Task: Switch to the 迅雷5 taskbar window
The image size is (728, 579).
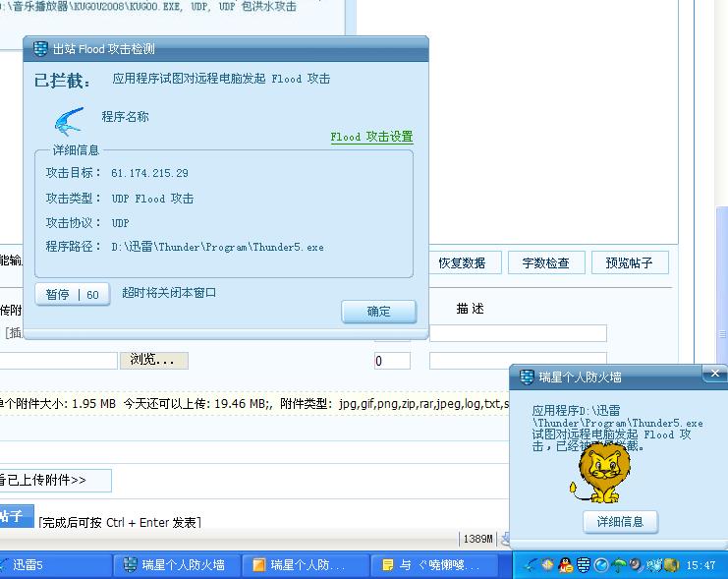Action: pos(56,565)
